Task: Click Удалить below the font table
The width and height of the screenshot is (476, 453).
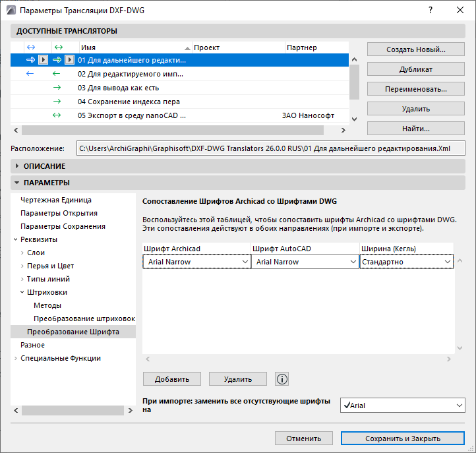Action: click(238, 379)
